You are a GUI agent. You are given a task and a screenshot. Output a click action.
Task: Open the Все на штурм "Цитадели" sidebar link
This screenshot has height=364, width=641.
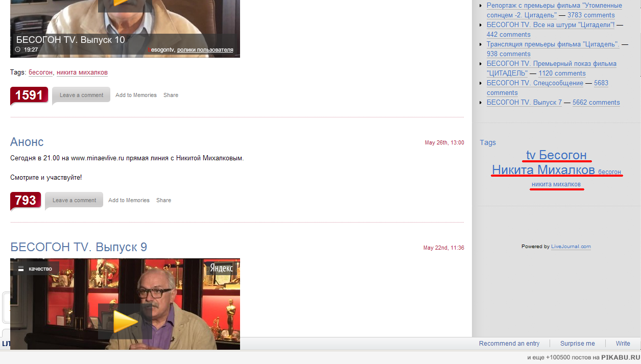click(550, 25)
